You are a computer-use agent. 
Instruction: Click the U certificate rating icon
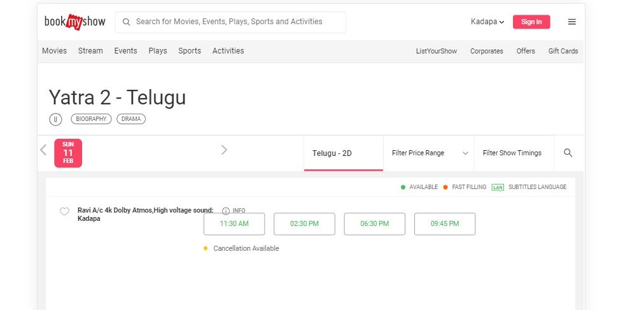[55, 119]
